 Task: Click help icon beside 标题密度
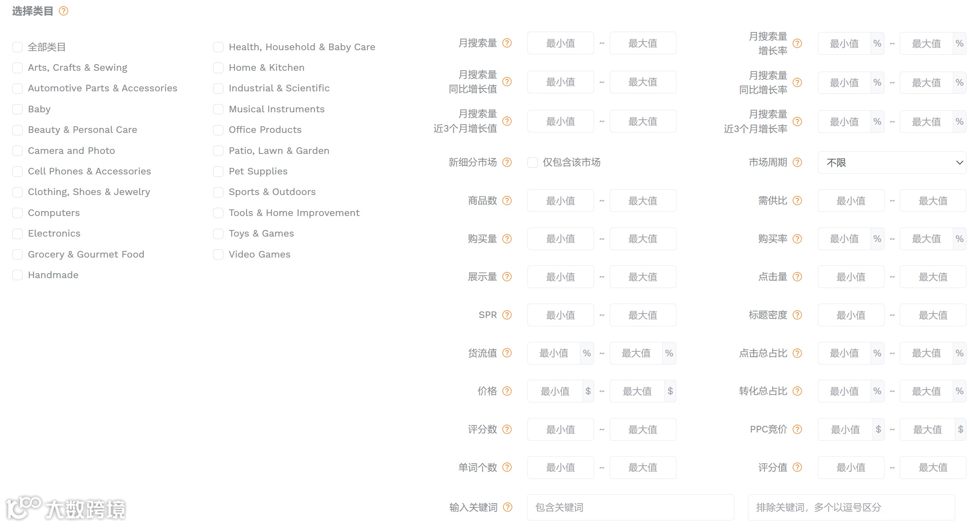(797, 315)
